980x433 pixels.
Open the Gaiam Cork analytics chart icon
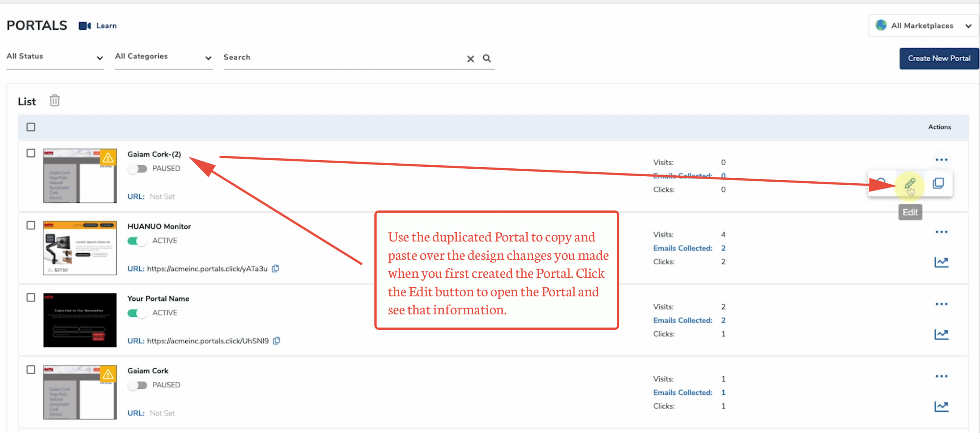[941, 406]
